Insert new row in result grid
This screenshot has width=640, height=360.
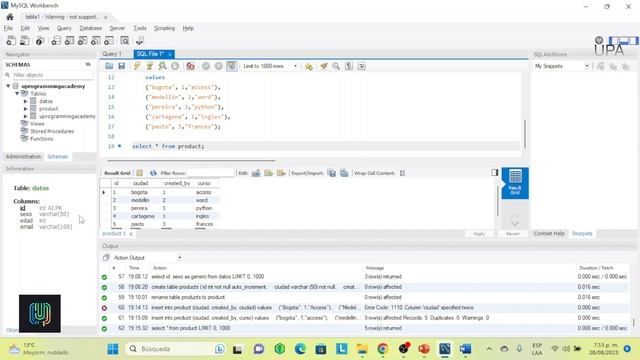tap(269, 173)
